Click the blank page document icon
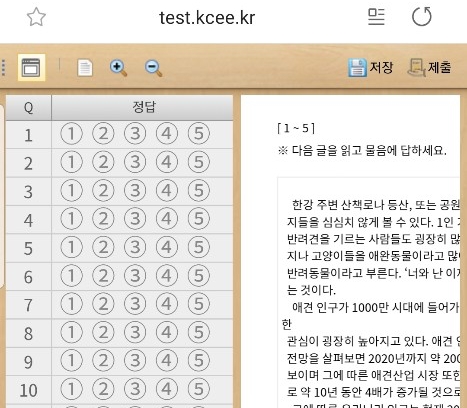This screenshot has height=408, width=467. 85,68
